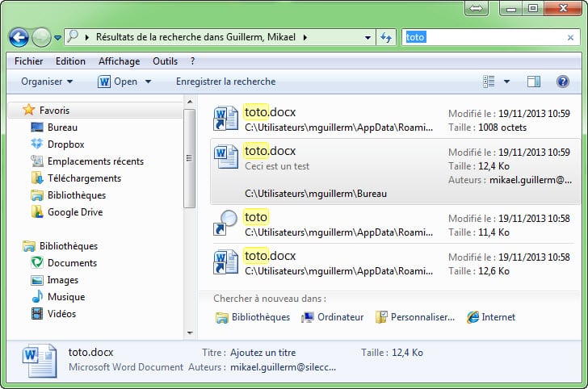Click Ajoutez un titre field
The height and width of the screenshot is (389, 588).
[x=262, y=353]
